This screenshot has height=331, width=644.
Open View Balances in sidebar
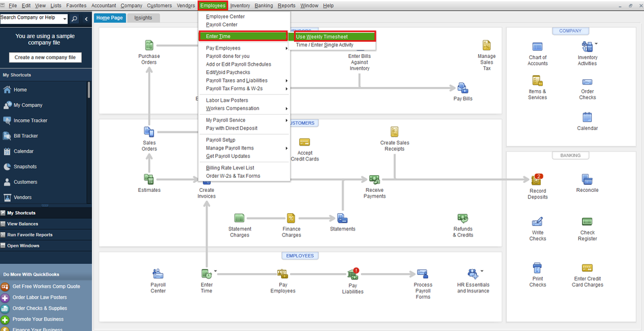click(x=23, y=224)
